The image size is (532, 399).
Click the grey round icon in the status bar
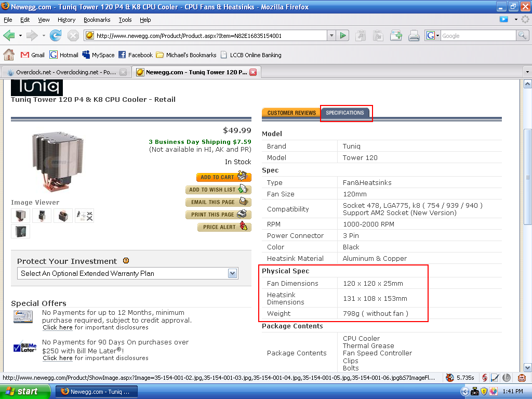click(507, 378)
